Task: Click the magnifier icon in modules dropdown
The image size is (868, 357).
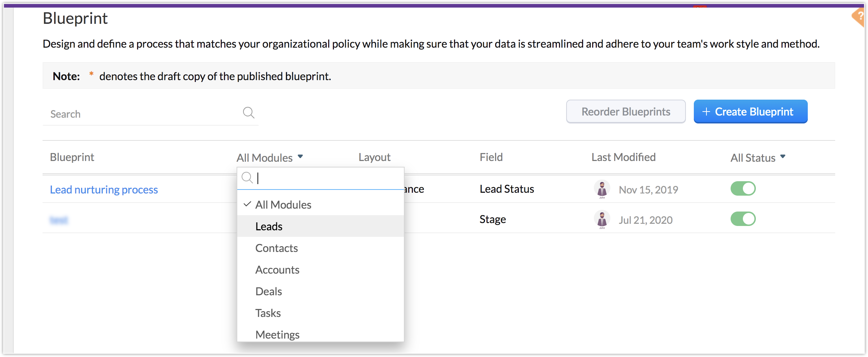Action: [247, 178]
